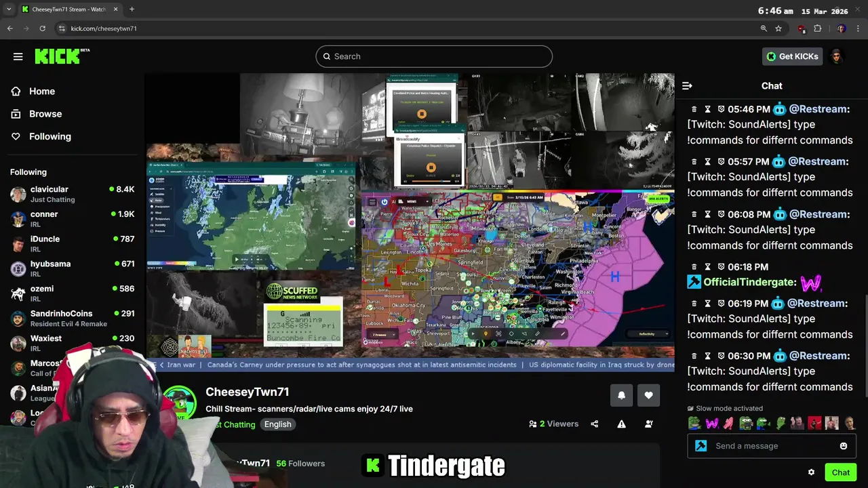This screenshot has height=488, width=868.
Task: Delete the 05:46 PM message
Action: click(694, 109)
